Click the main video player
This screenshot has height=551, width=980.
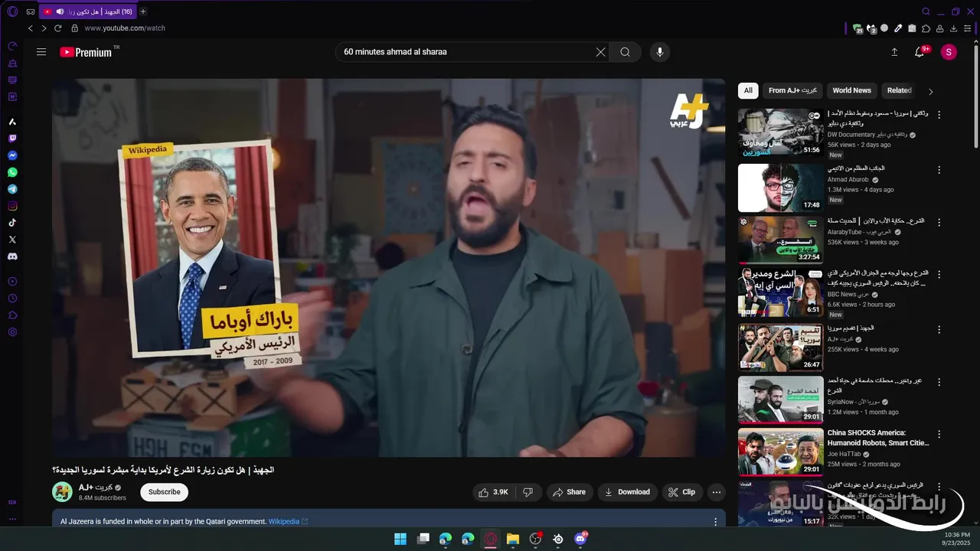tap(389, 268)
